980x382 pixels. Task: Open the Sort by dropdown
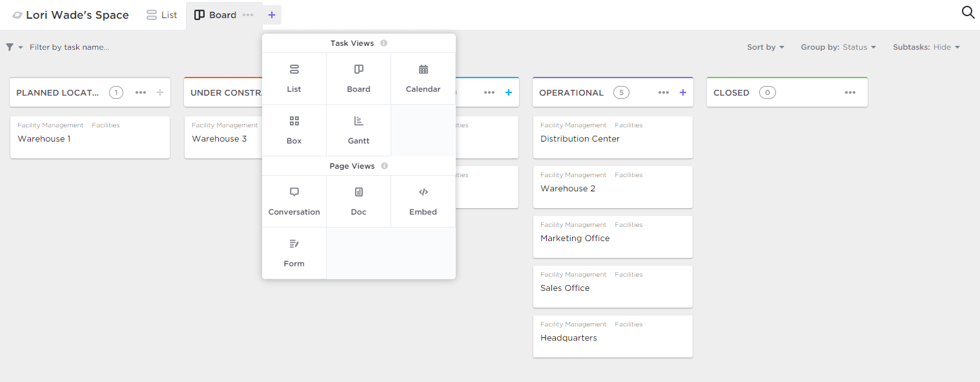pyautogui.click(x=766, y=47)
